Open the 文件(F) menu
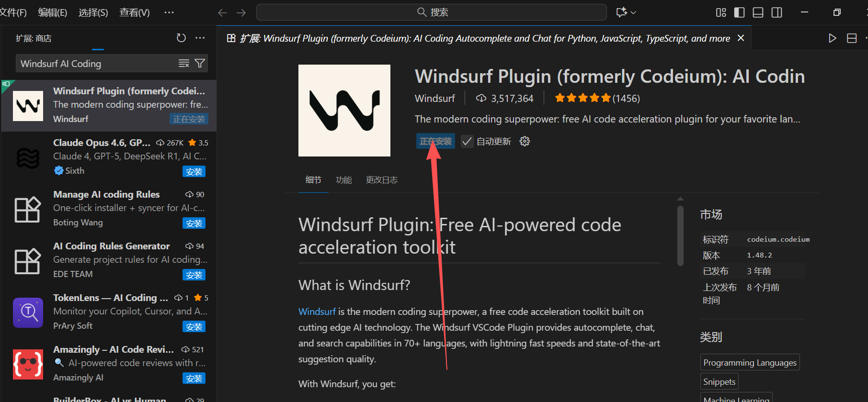 pos(13,12)
